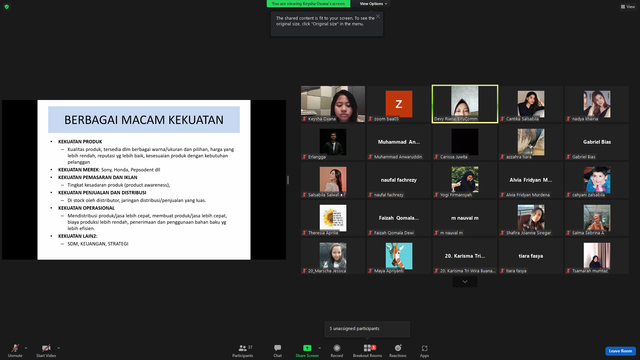This screenshot has height=360, width=640.
Task: Select tiara fasya's tile
Action: point(531,256)
